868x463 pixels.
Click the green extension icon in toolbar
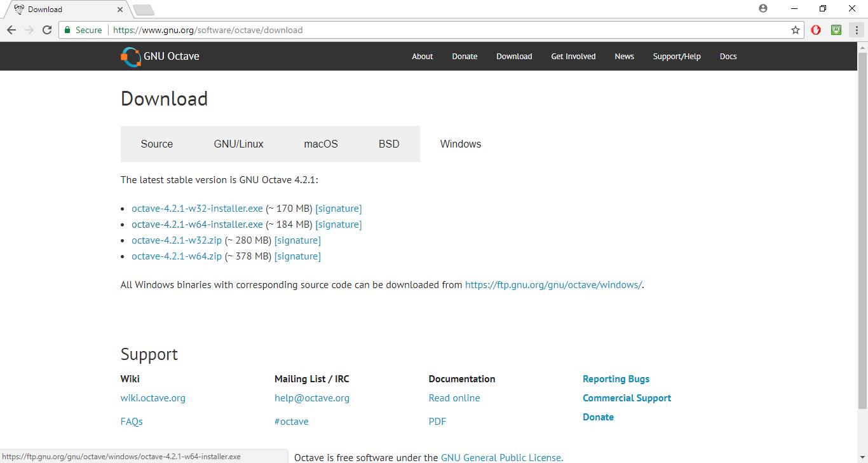pos(836,30)
